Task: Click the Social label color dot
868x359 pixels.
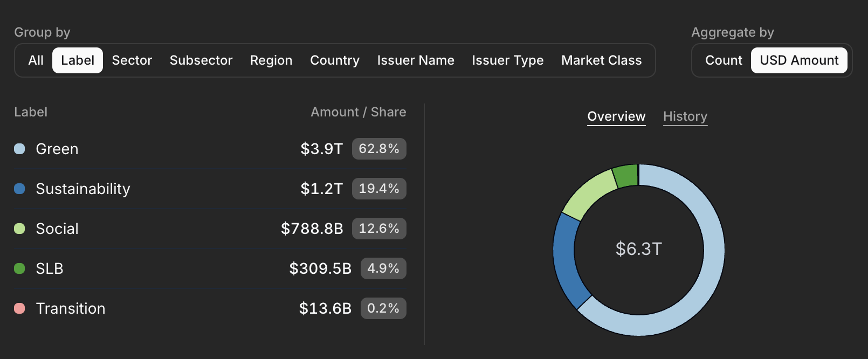Action: pyautogui.click(x=19, y=229)
